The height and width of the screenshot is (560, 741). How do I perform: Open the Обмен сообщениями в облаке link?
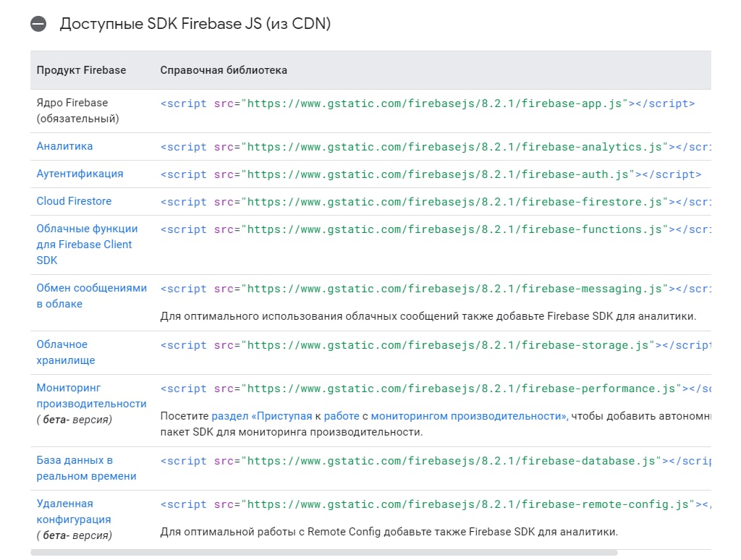click(x=92, y=296)
